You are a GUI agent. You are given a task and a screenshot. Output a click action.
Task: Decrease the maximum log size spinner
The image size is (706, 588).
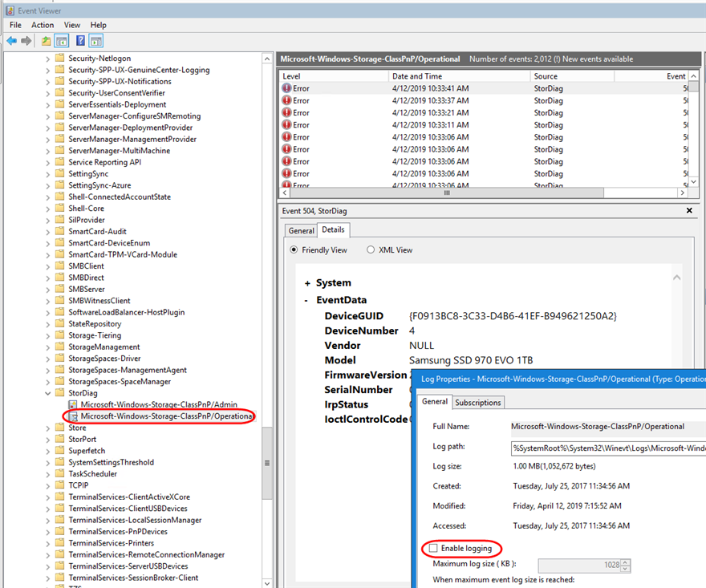[x=625, y=569]
